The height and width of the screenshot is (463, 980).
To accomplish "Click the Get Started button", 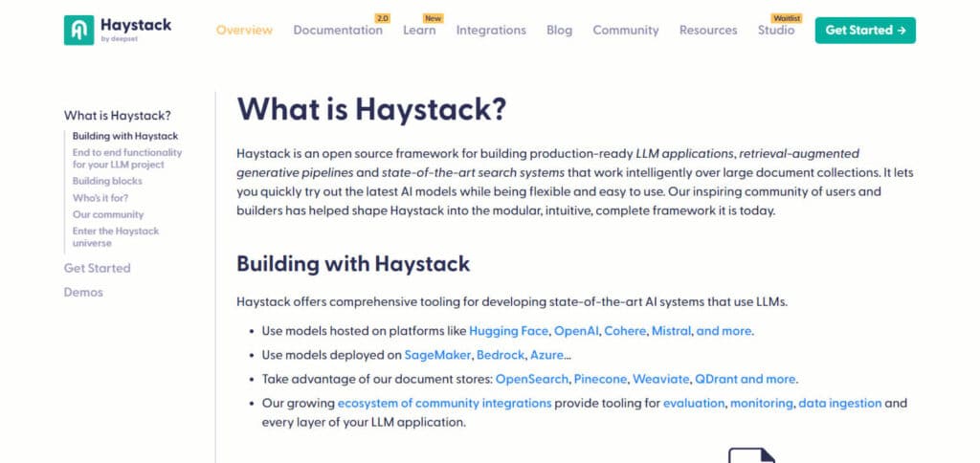I will [x=865, y=30].
